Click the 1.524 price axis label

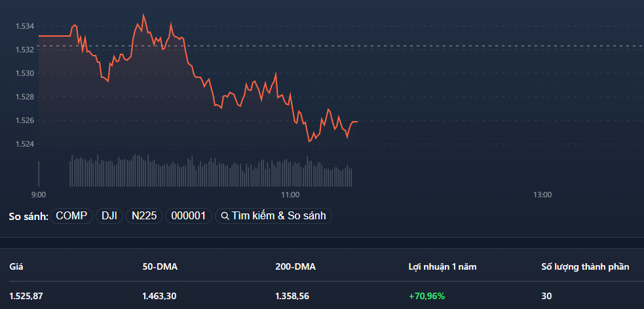[25, 144]
